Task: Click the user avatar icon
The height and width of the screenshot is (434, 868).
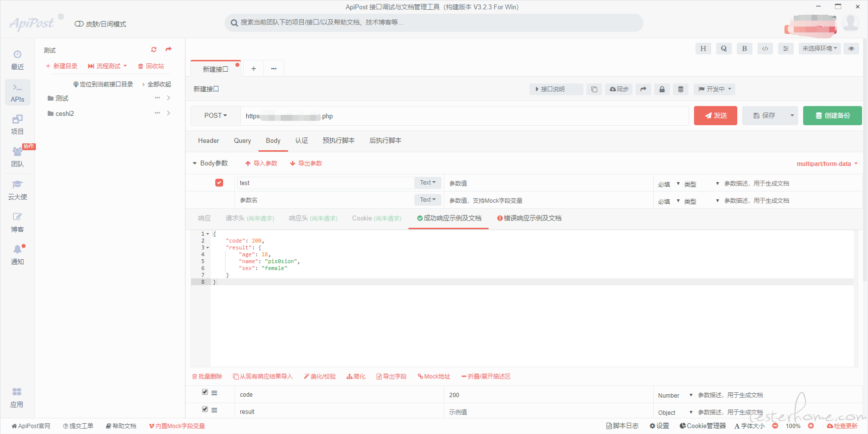Action: click(x=851, y=23)
